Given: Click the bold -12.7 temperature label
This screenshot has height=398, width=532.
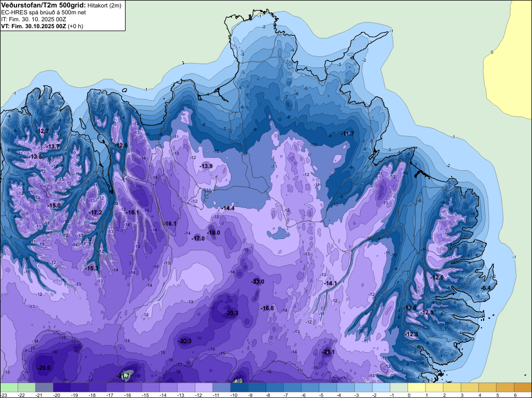Looking at the screenshot, I should pyautogui.click(x=43, y=131).
